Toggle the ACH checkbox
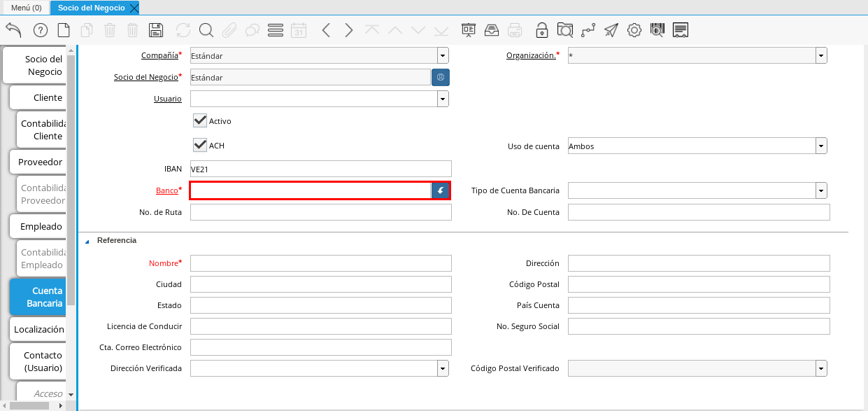Image resolution: width=868 pixels, height=411 pixels. (200, 145)
